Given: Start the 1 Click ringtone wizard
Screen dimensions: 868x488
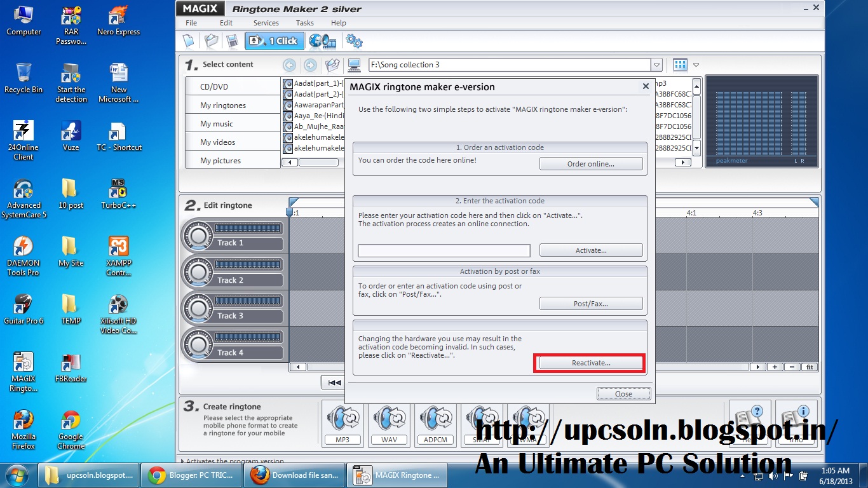Looking at the screenshot, I should (x=275, y=41).
